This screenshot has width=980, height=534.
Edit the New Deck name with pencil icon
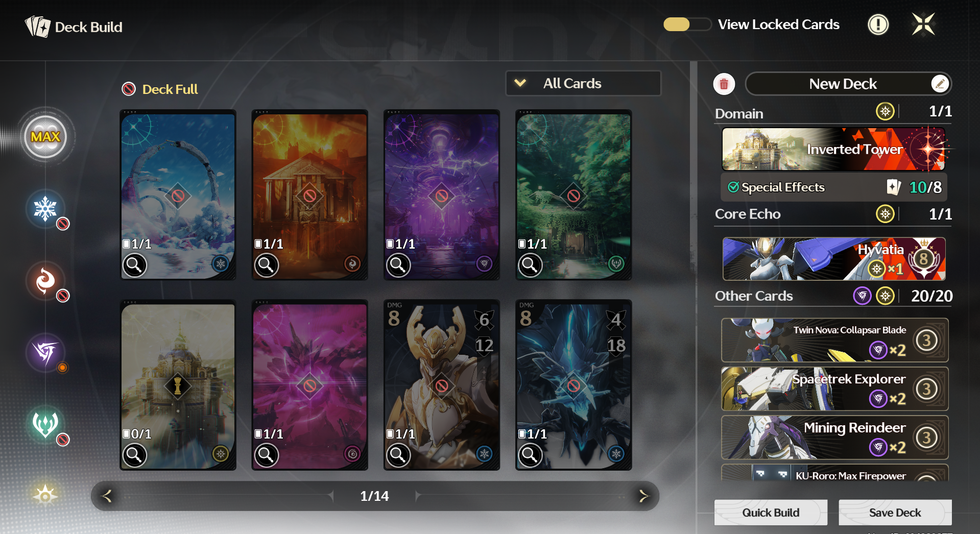(940, 84)
